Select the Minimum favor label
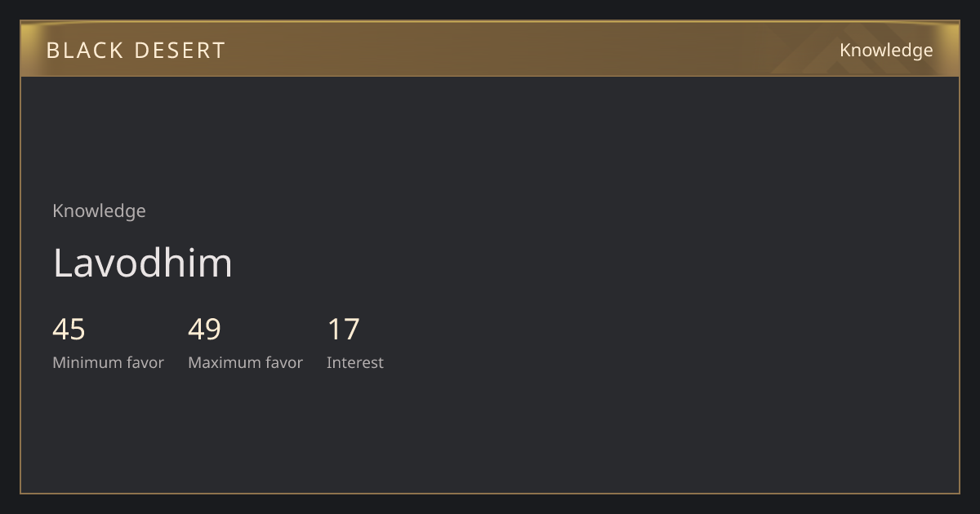980x514 pixels. [x=108, y=362]
